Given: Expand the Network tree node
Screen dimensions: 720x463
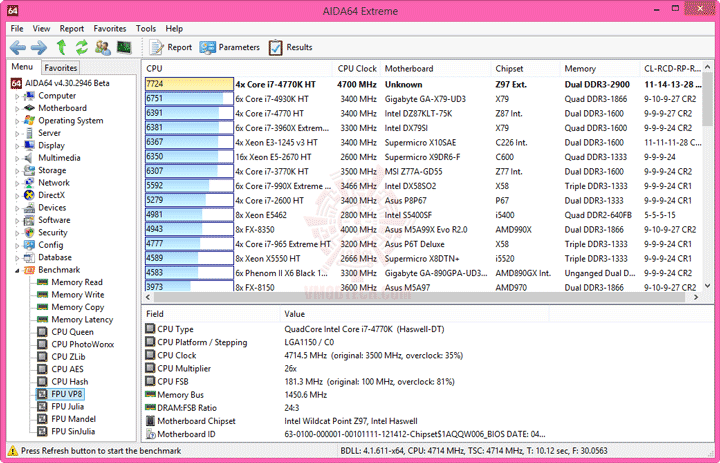Looking at the screenshot, I should coord(17,183).
